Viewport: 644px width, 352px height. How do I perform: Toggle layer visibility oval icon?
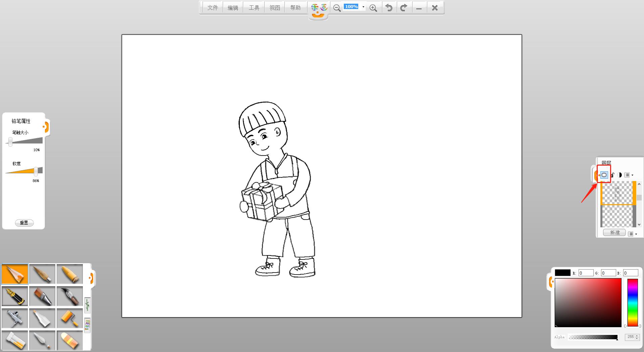604,175
